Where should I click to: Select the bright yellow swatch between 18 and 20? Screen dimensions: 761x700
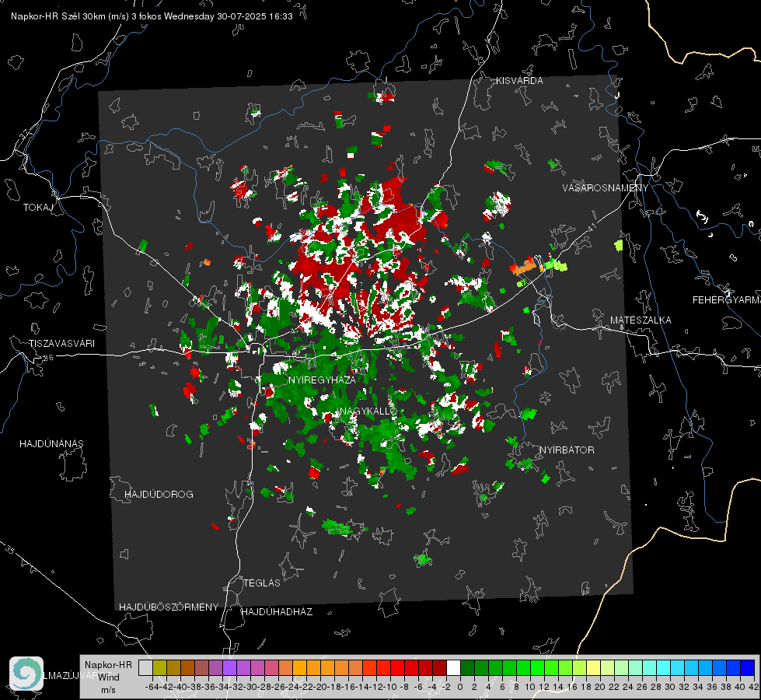[594, 667]
